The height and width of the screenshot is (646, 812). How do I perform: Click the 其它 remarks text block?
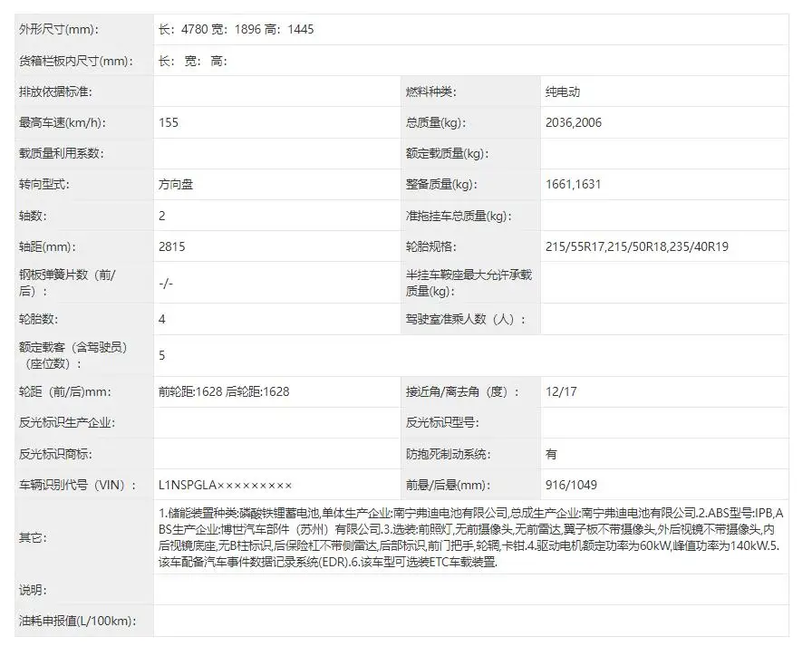(468, 537)
